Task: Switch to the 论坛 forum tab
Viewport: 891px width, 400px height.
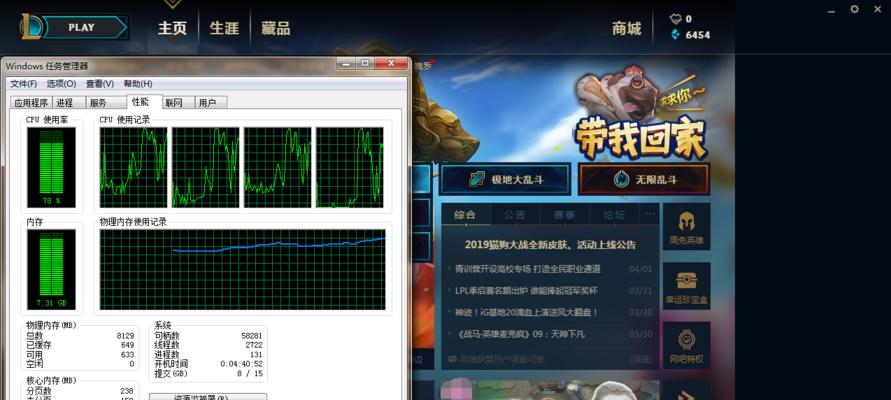Action: 613,215
